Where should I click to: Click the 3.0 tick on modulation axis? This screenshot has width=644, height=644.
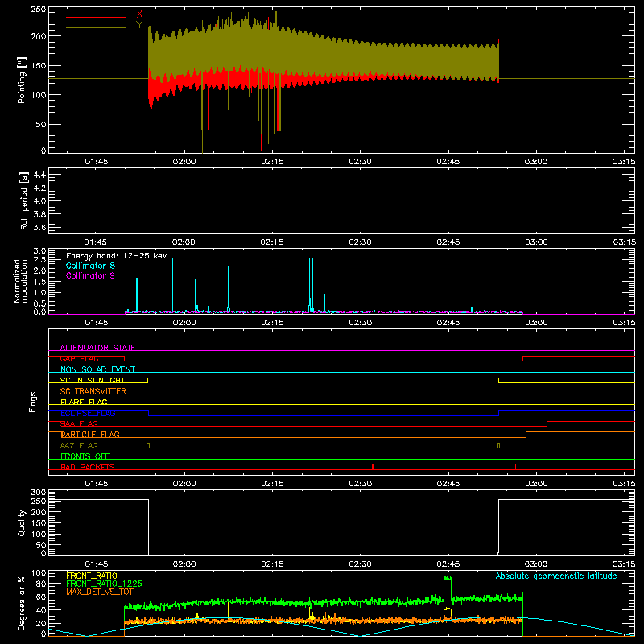(x=39, y=250)
